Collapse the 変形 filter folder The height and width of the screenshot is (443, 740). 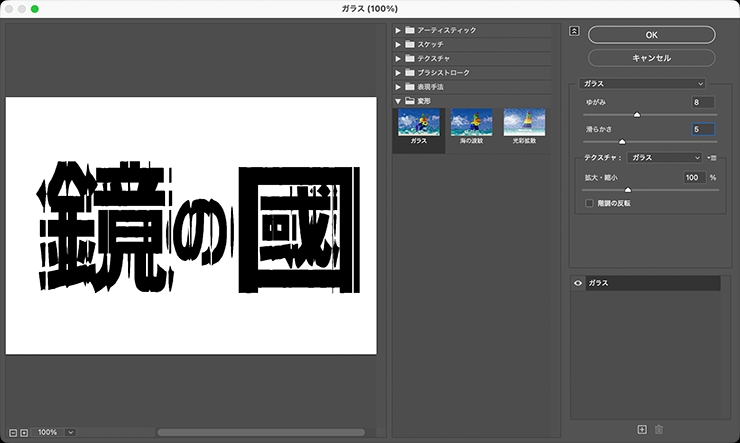pos(398,101)
